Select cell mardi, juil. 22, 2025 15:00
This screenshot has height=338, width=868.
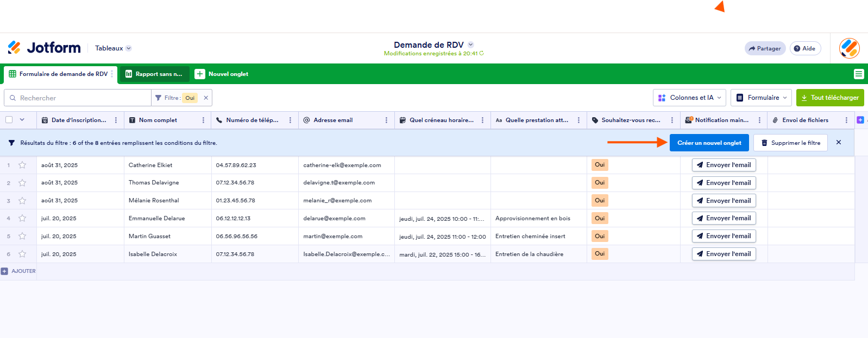coord(443,254)
